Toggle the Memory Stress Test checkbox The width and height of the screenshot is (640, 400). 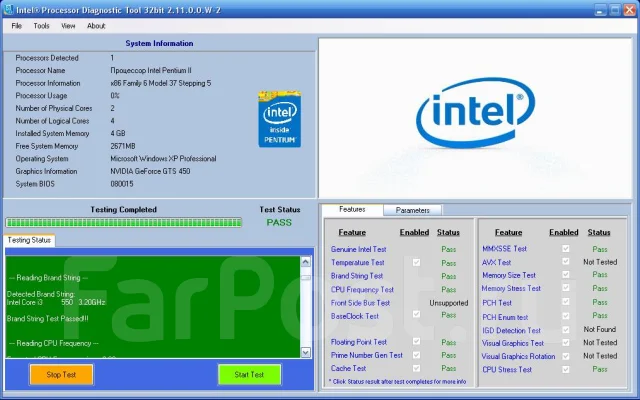[566, 288]
